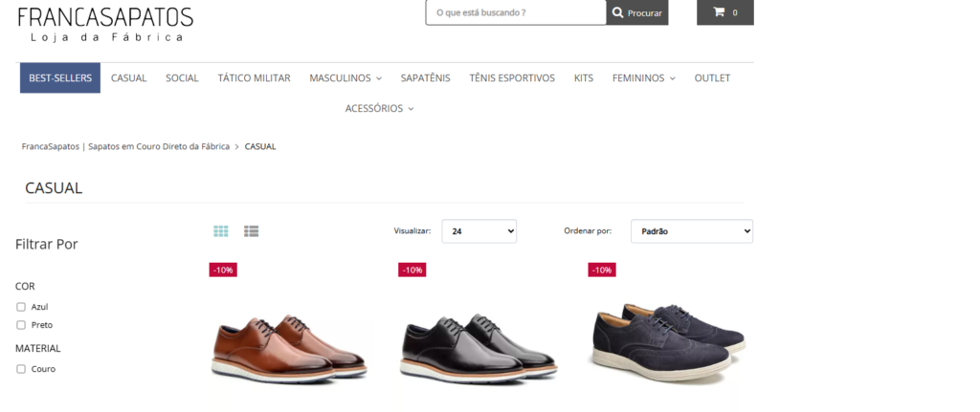Click the -10% badge on navy suede shoe
980x412 pixels.
tap(602, 270)
